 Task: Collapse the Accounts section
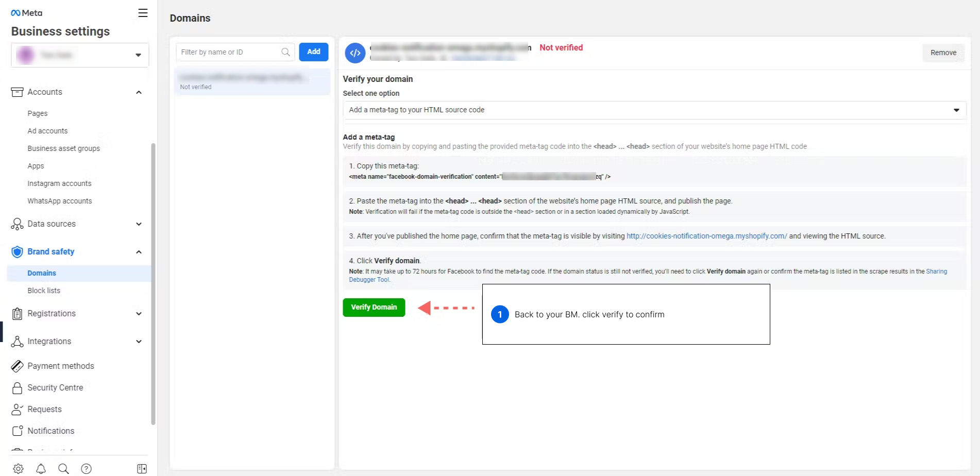pyautogui.click(x=139, y=92)
